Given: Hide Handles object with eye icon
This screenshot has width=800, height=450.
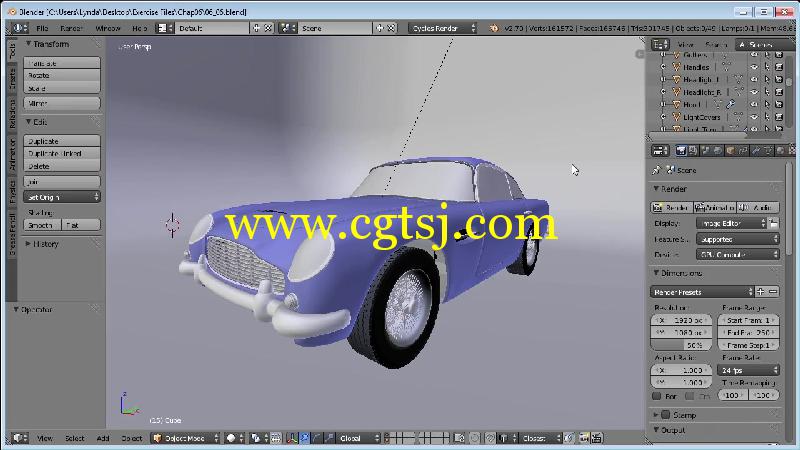Looking at the screenshot, I should 754,67.
